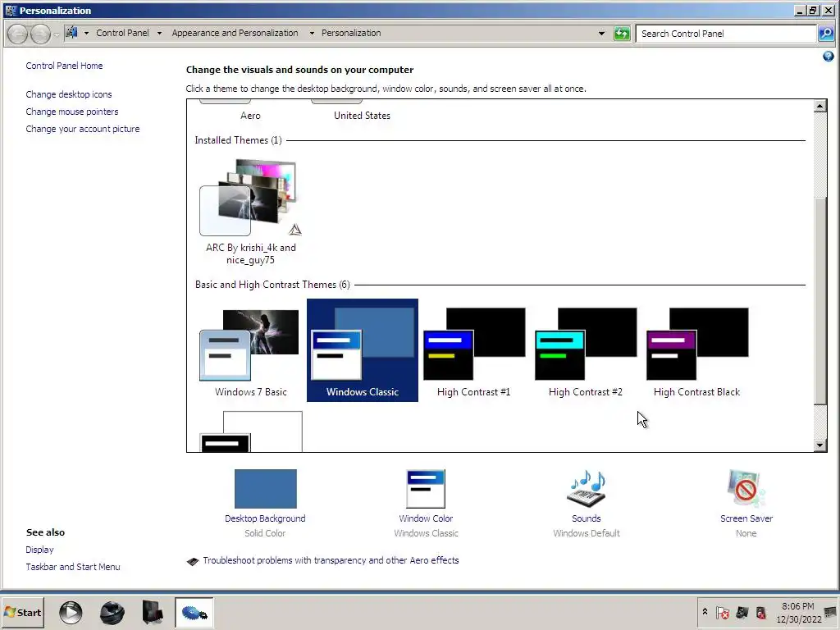Click the search magnifier button
Viewport: 840px width, 630px height.
[825, 34]
